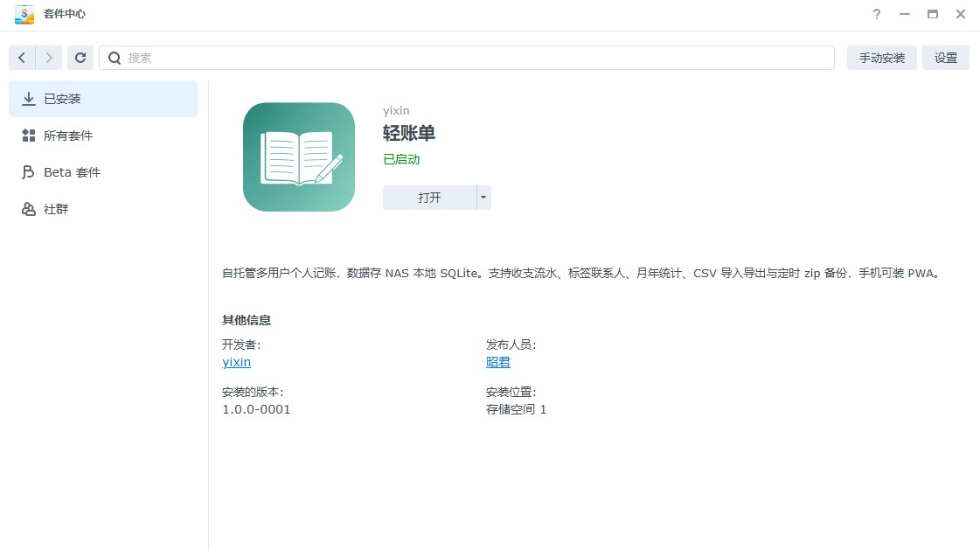This screenshot has height=550, width=980.
Task: Click the package description paragraph
Action: [582, 273]
